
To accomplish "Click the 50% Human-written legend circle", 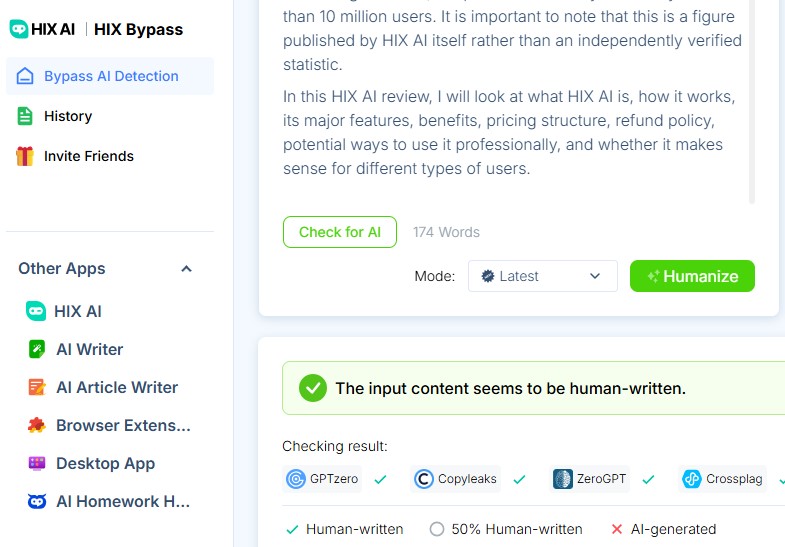I will tap(437, 529).
